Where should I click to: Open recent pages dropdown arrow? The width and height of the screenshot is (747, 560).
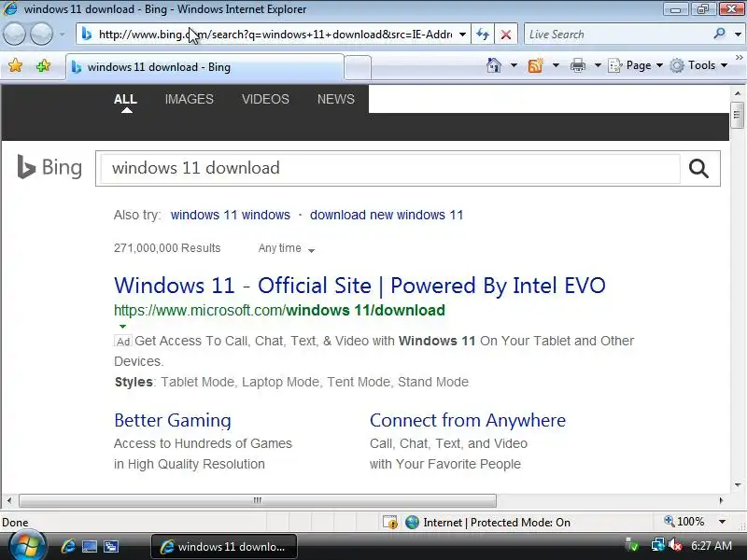pyautogui.click(x=62, y=35)
